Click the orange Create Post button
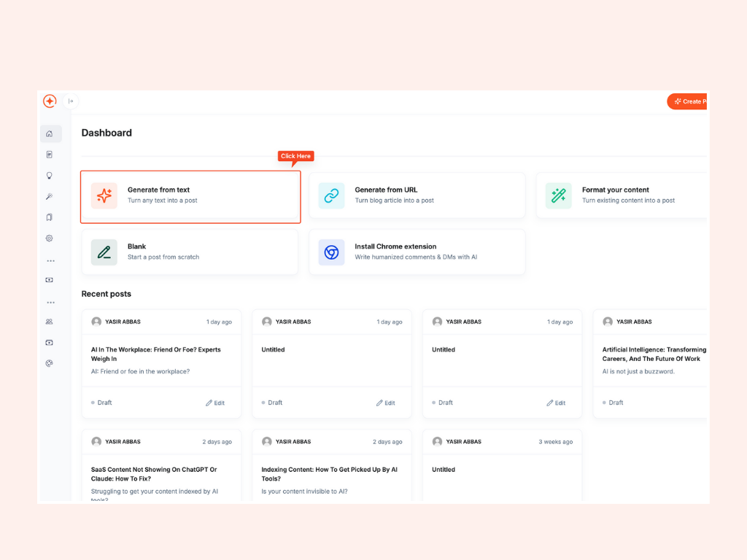 [x=687, y=101]
